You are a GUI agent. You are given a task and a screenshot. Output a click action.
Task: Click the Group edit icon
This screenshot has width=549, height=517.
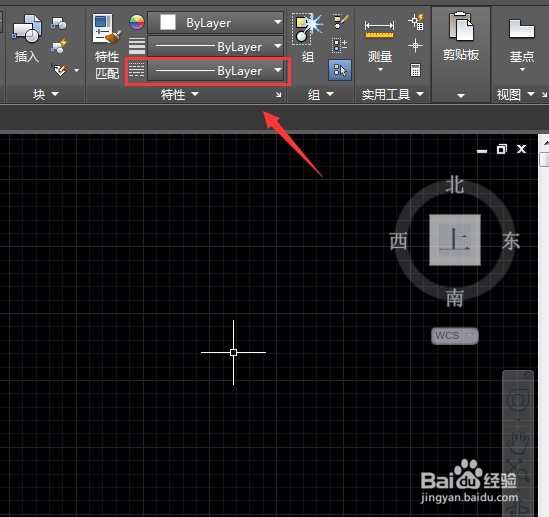[x=340, y=46]
